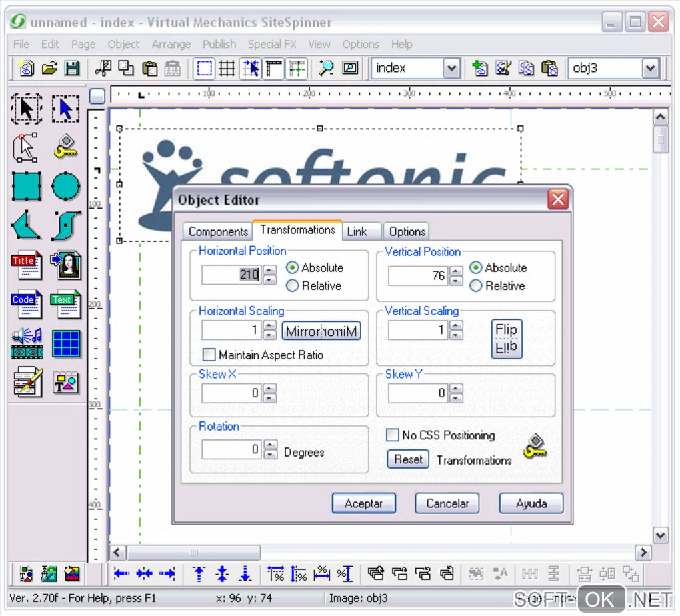Cut the object with the scissors icon
The height and width of the screenshot is (616, 680).
tap(103, 69)
